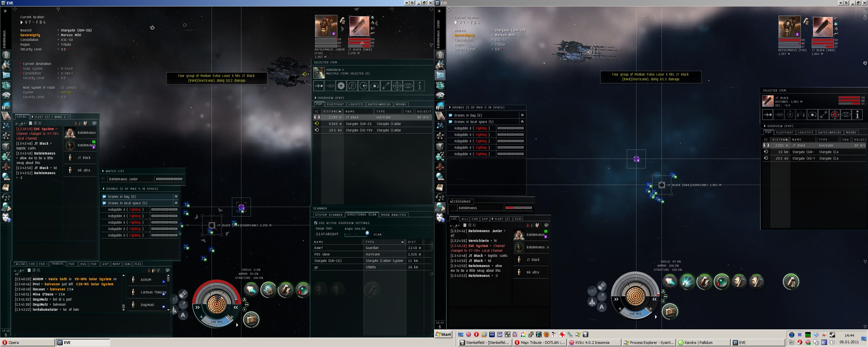Viewport: 868px width, 347px height.
Task: Toggle small three-pronged button beside right HUD capacitor
Action: 664,292
